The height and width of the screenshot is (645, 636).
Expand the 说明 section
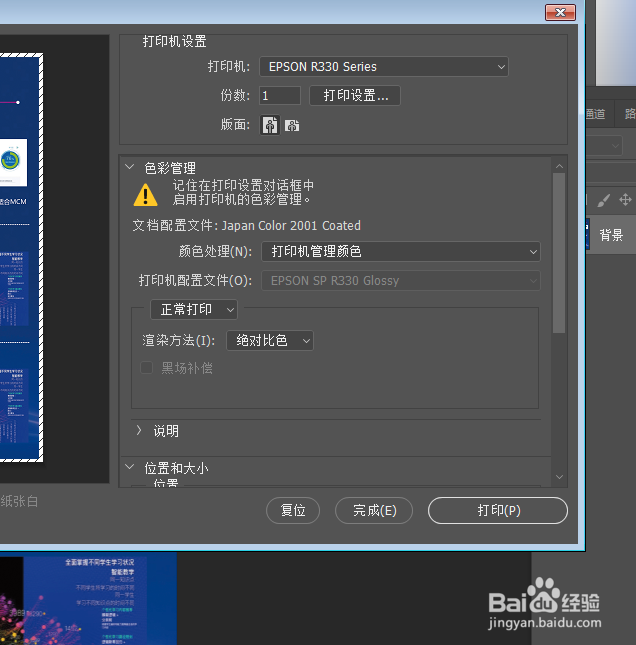point(139,430)
